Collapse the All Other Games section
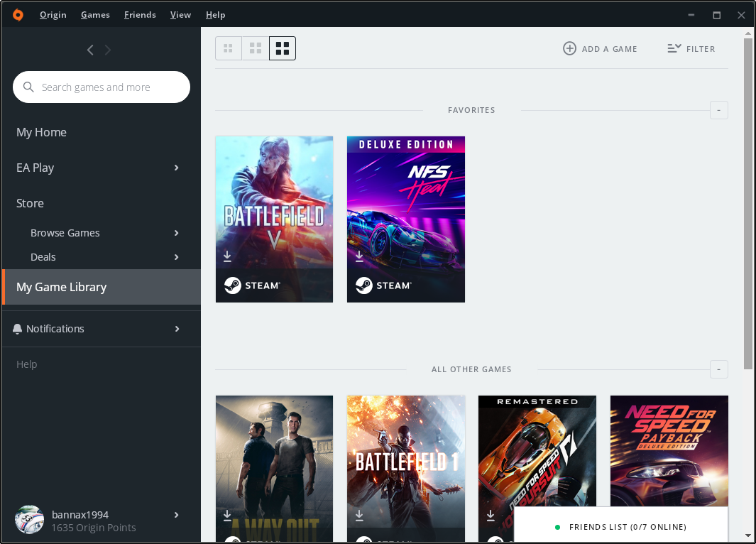756x544 pixels. (x=718, y=369)
